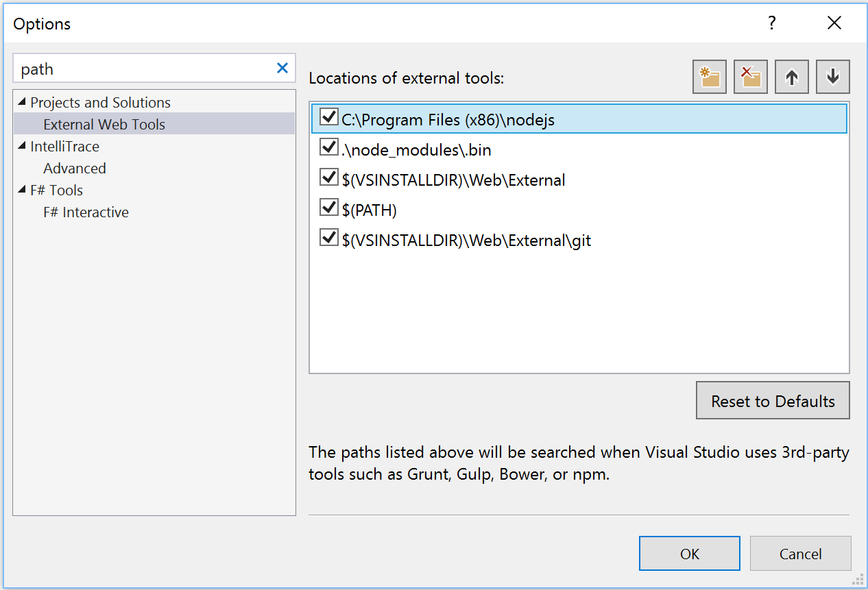
Task: Click the delete folder location icon
Action: pyautogui.click(x=750, y=77)
